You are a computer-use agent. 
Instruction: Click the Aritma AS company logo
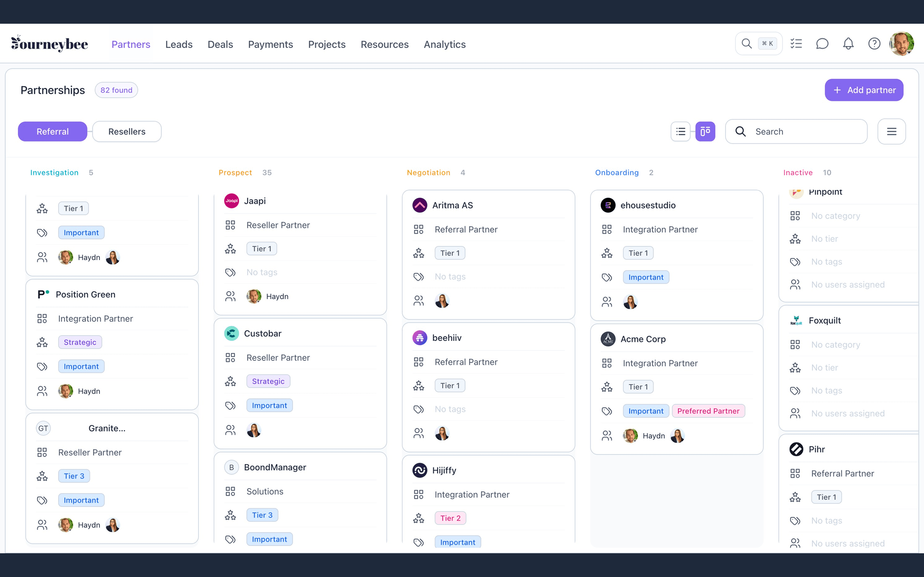click(420, 205)
